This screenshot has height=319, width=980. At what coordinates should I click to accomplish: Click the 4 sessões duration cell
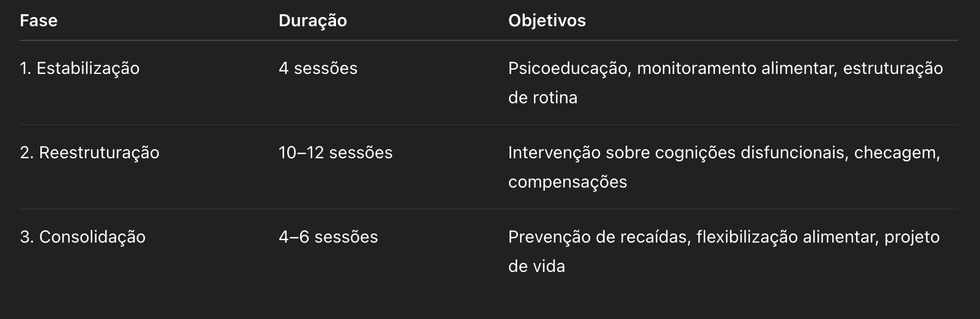[318, 68]
